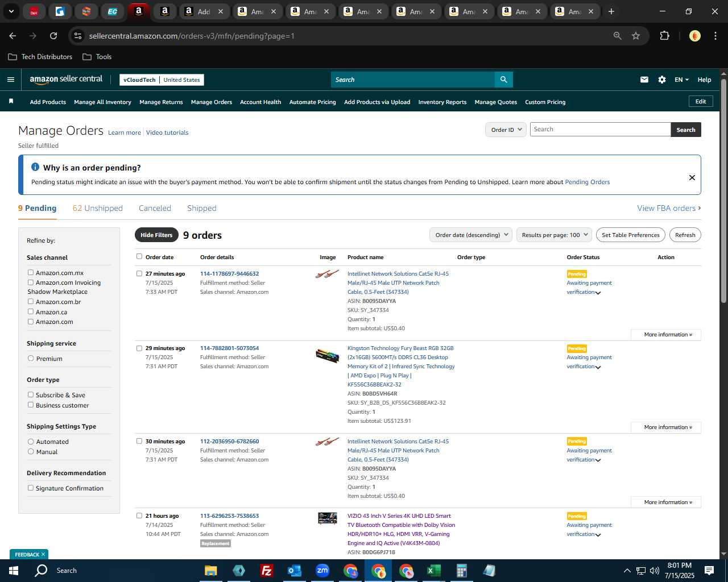The image size is (728, 582).
Task: Click the blue info icon in banner
Action: (35, 167)
